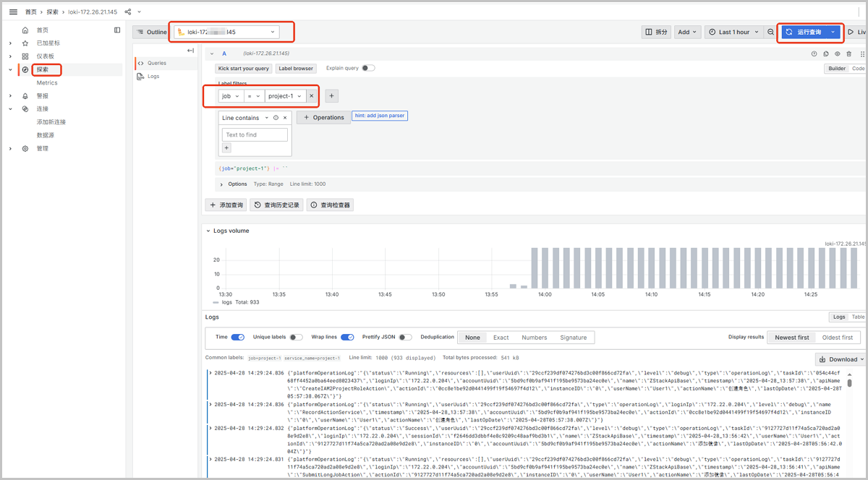This screenshot has height=480, width=868.
Task: Open the hamburger main menu
Action: 13,12
